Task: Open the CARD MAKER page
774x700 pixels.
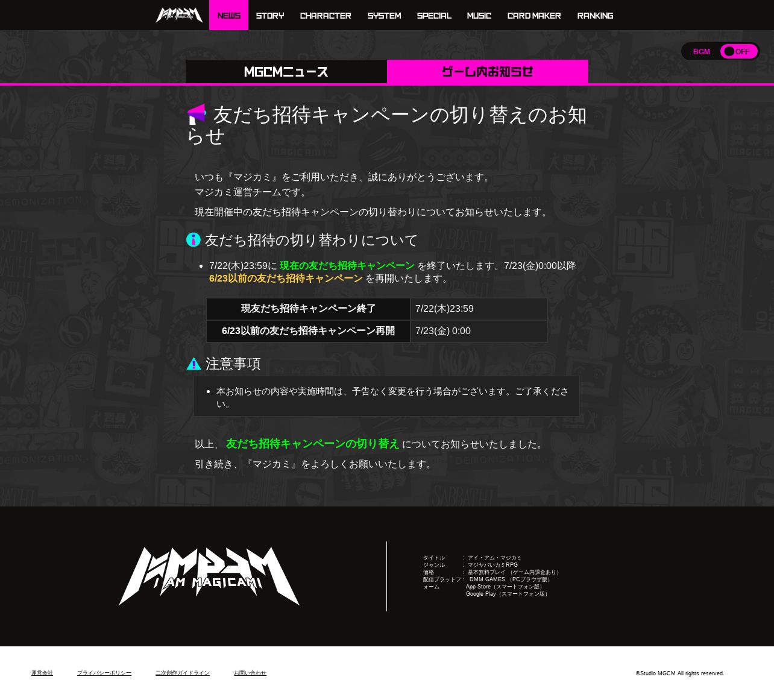Action: click(534, 15)
